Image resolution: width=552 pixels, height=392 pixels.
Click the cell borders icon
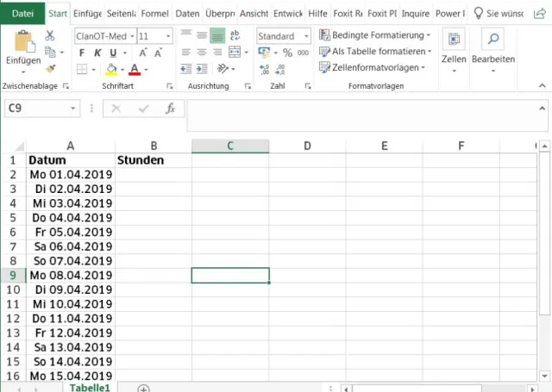tap(82, 69)
